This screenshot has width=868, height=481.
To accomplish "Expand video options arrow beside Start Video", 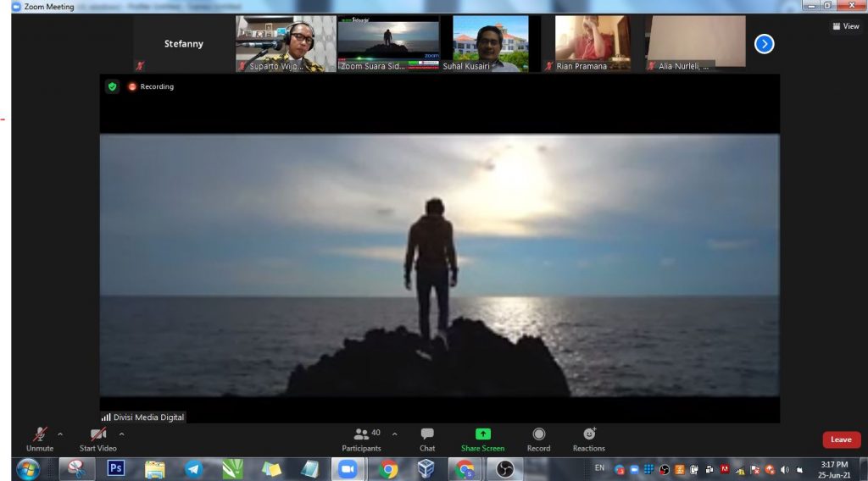I will coord(121,434).
